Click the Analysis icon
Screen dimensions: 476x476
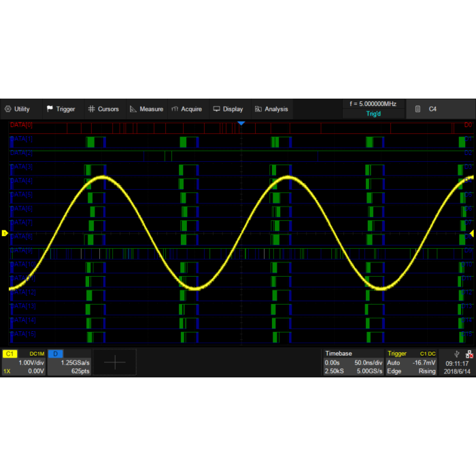click(258, 109)
